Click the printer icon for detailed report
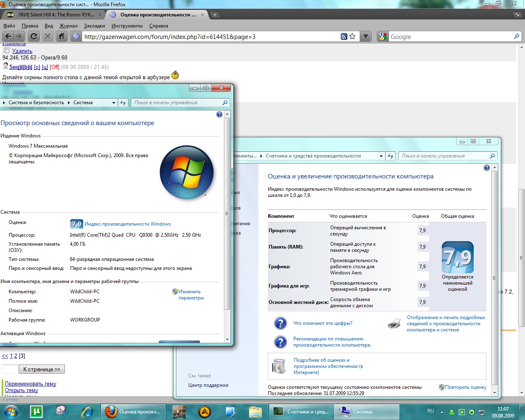The image size is (525, 420). point(394,324)
